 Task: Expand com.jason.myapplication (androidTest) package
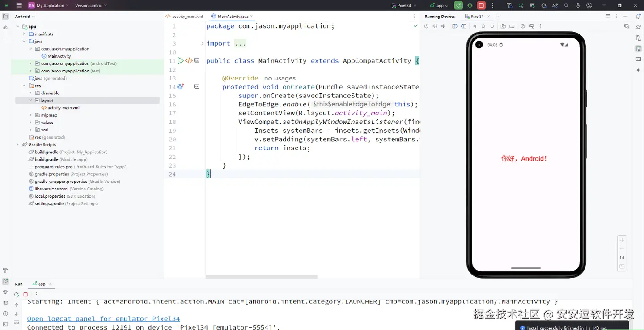pyautogui.click(x=30, y=63)
